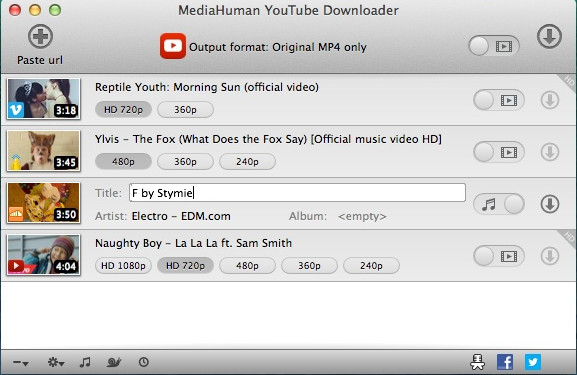Download Naughty Boy La La La video
Viewport: 577px width, 375px height.
tap(550, 256)
